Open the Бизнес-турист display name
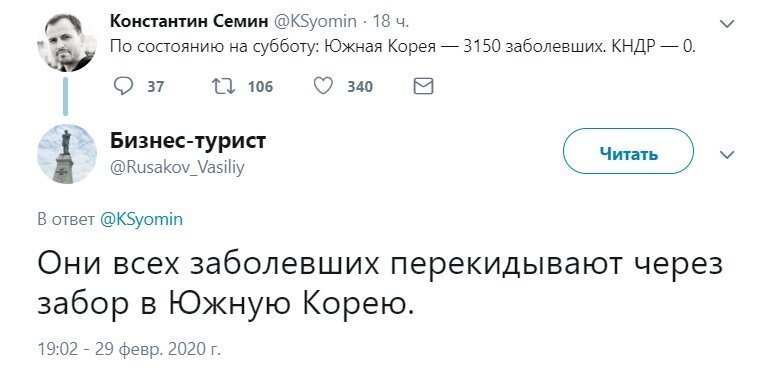This screenshot has height=372, width=764. pos(188,141)
